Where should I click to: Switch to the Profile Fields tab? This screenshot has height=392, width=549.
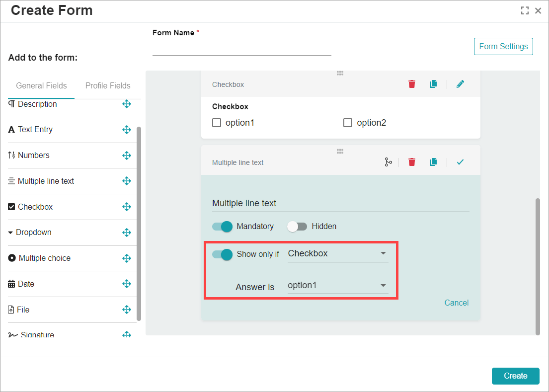(x=108, y=86)
